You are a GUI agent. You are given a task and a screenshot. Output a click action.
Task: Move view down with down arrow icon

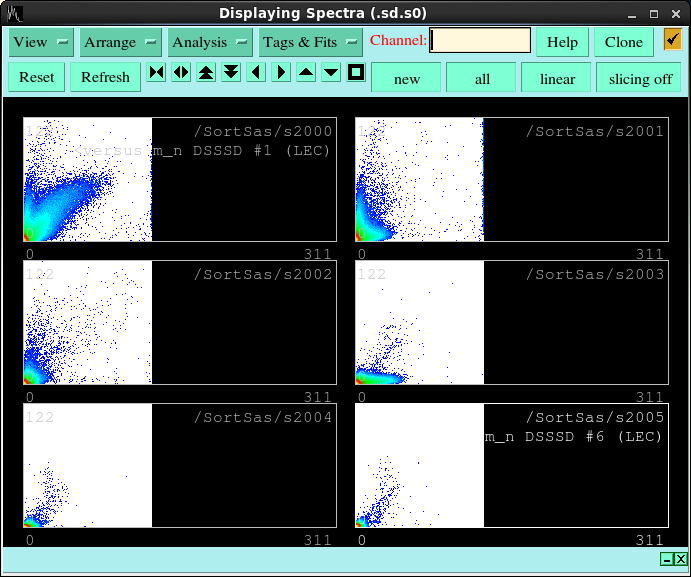331,72
